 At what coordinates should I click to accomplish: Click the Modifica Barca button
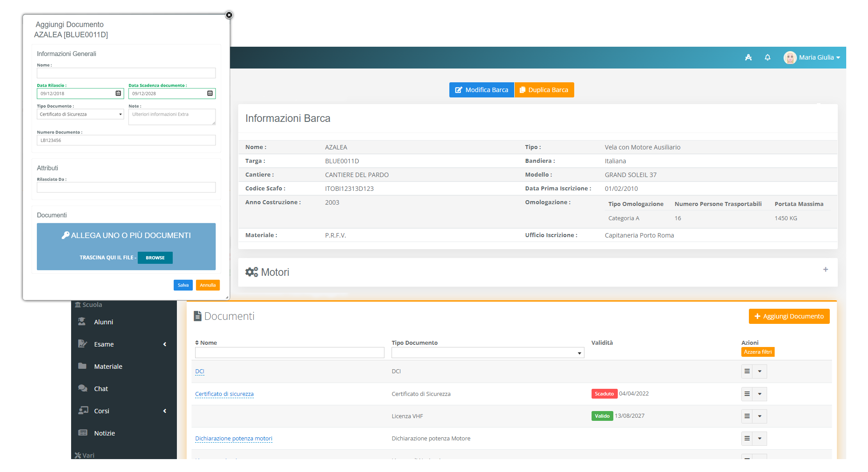[x=482, y=90]
